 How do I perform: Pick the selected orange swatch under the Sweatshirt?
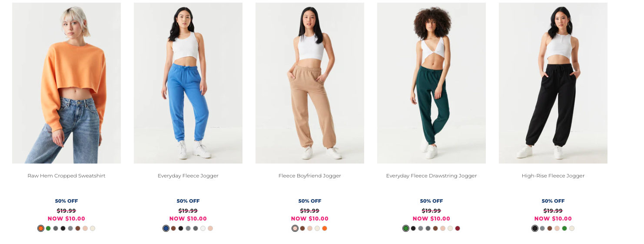coord(41,228)
